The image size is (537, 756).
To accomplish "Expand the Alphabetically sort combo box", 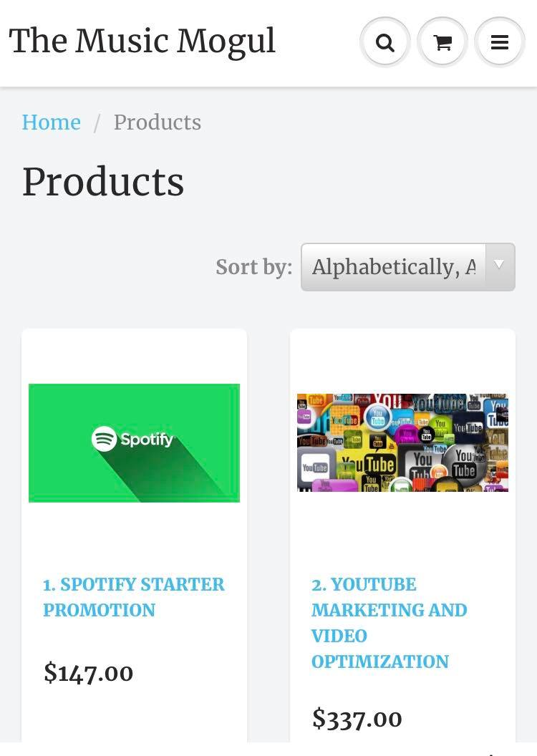I will (394, 267).
